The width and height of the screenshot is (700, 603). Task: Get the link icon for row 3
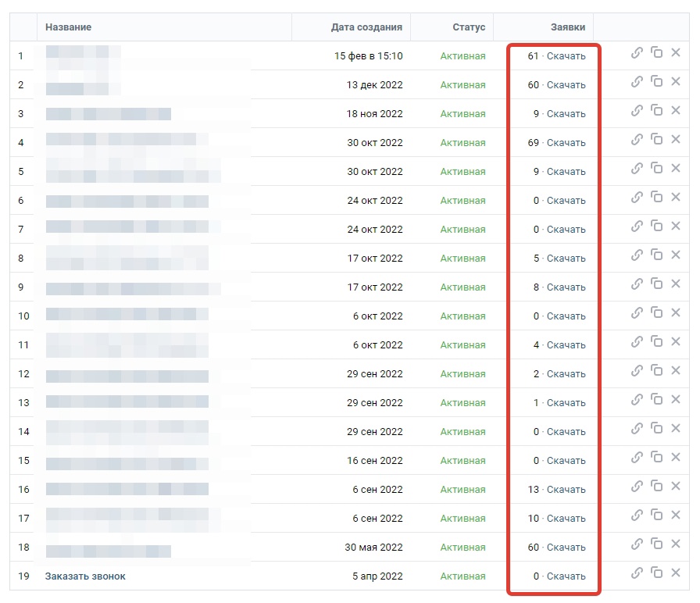[637, 110]
